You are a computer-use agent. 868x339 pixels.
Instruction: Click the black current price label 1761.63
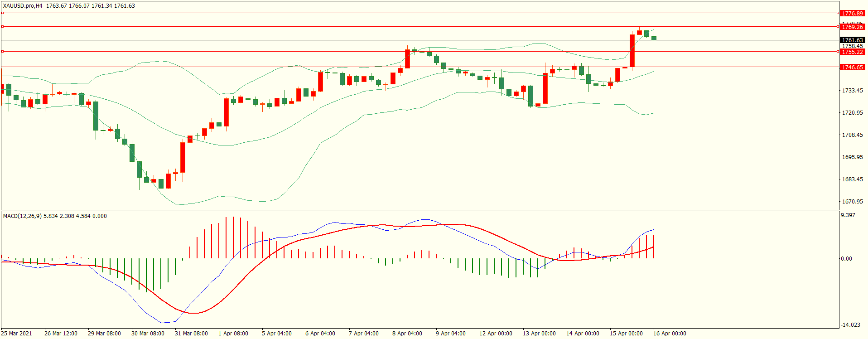pos(852,40)
